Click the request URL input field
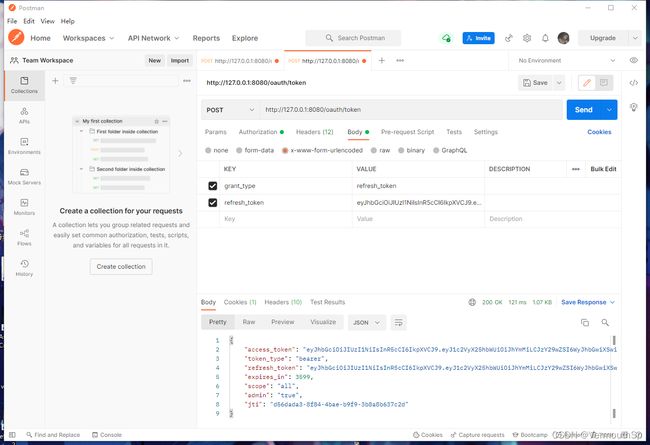 (x=410, y=110)
